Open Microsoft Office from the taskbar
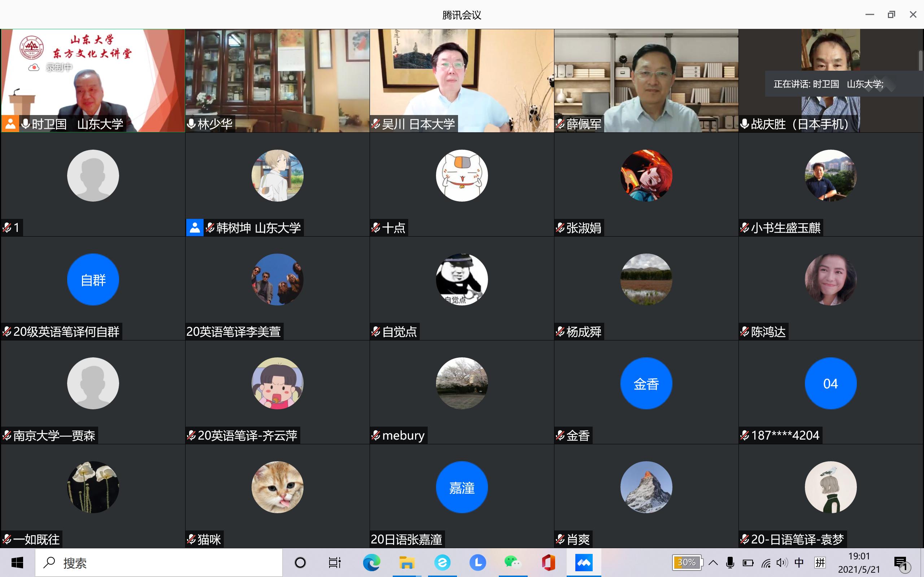This screenshot has width=924, height=577. click(548, 563)
